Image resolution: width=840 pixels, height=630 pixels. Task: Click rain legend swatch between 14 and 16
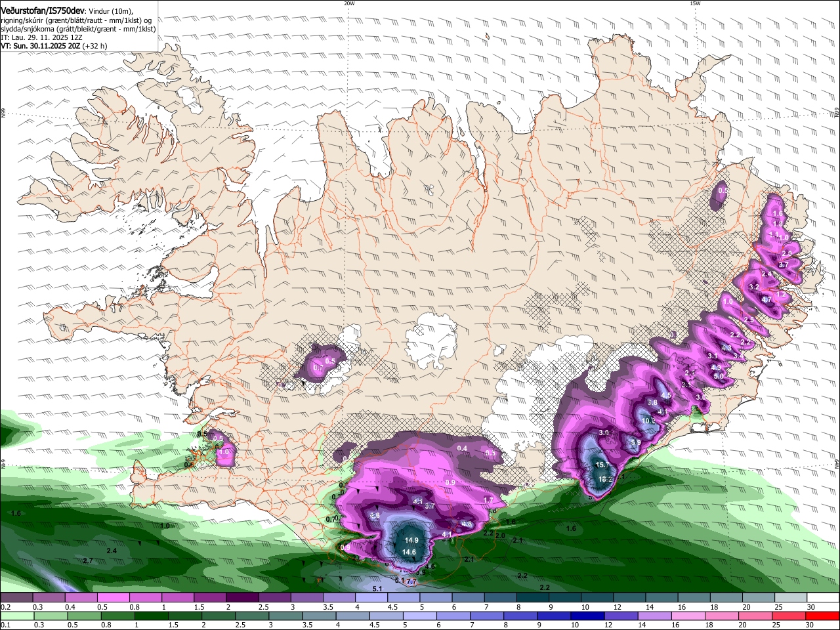pyautogui.click(x=654, y=616)
